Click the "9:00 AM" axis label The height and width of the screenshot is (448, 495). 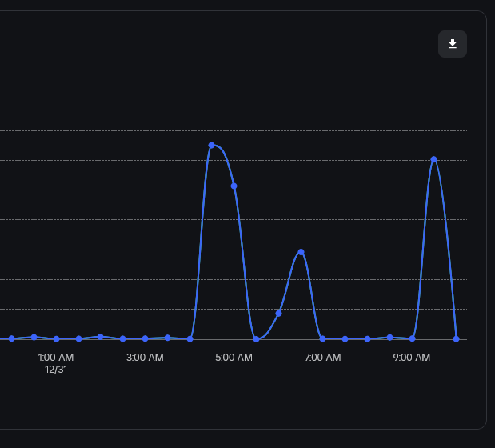(412, 358)
